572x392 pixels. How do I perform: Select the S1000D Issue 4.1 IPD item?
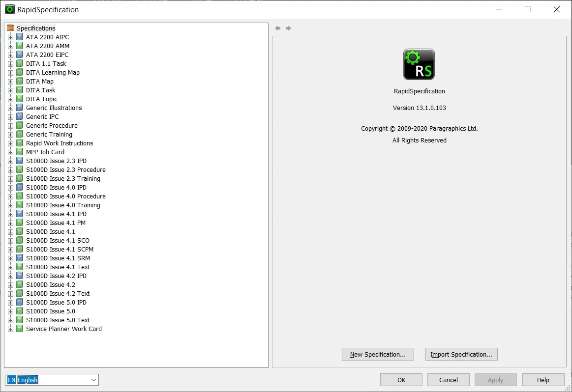coord(56,214)
